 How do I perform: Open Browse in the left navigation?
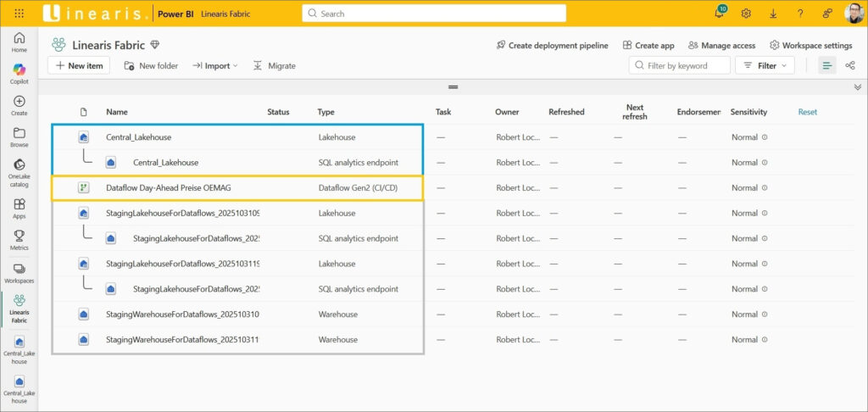[x=19, y=137]
